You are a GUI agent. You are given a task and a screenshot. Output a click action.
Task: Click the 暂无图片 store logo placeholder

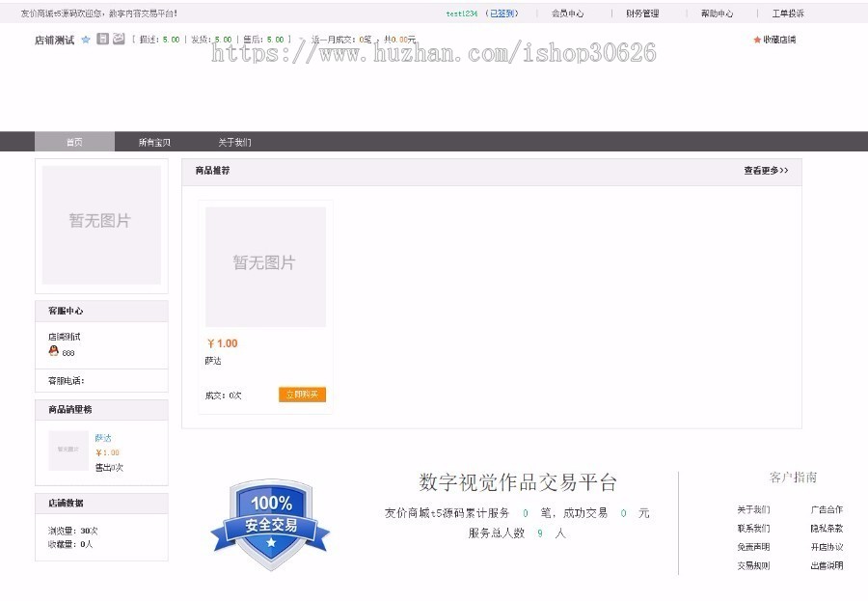[101, 224]
